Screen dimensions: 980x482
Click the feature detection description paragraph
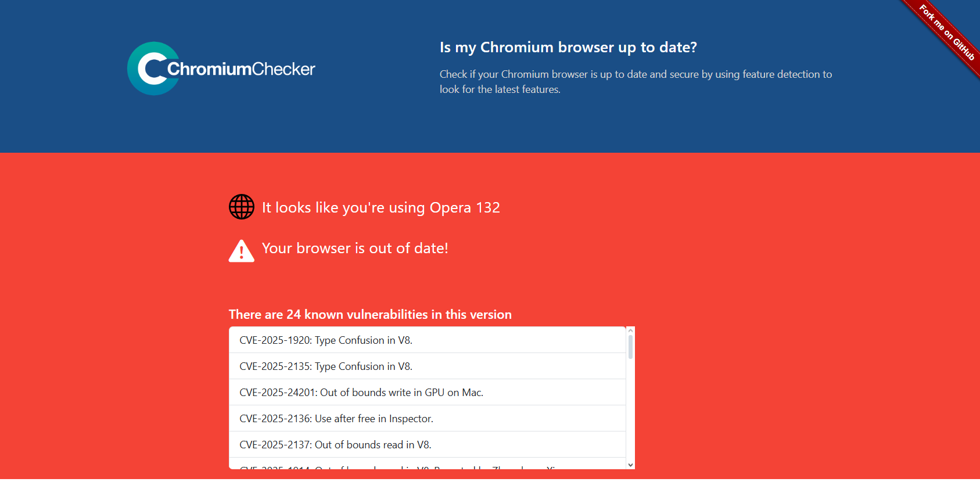coord(636,81)
